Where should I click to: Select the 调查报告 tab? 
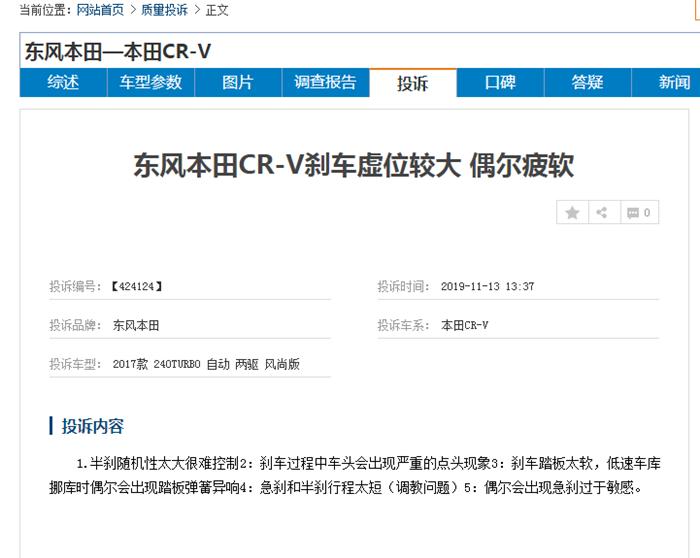tap(325, 83)
